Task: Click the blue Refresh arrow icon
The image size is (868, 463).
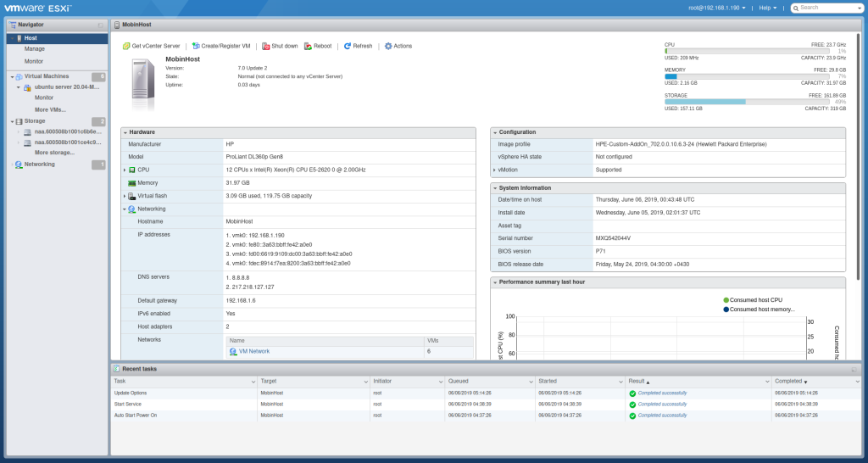Action: [x=347, y=46]
